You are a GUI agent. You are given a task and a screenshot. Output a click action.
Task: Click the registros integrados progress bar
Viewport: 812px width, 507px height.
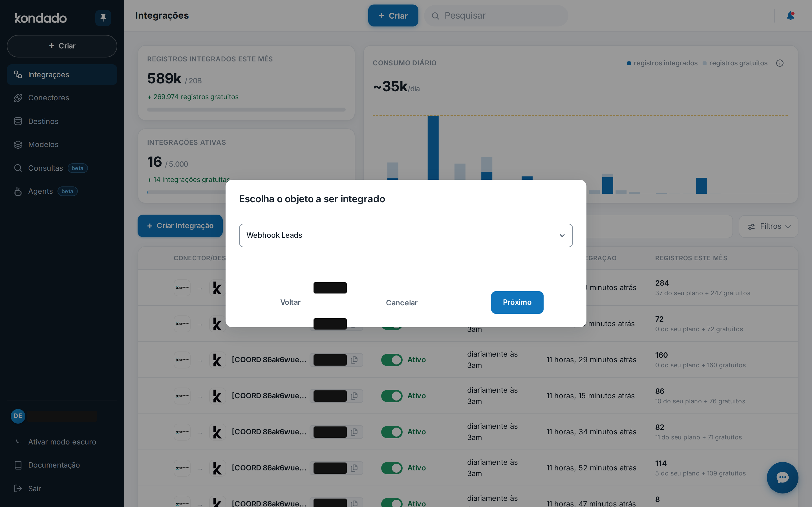click(246, 110)
